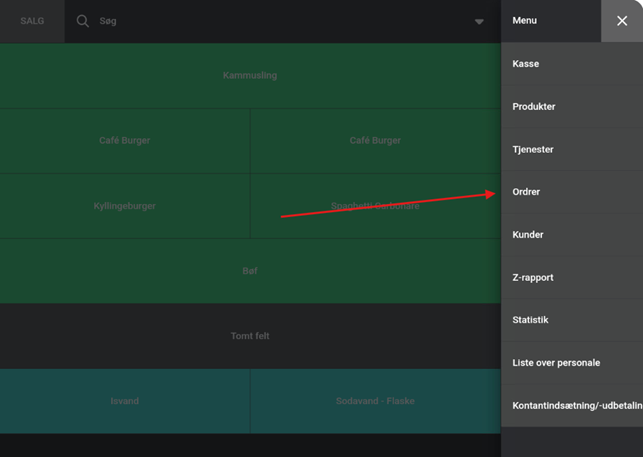Select Produkter in the side menu
Screen dimensions: 643x457
pyautogui.click(x=534, y=107)
